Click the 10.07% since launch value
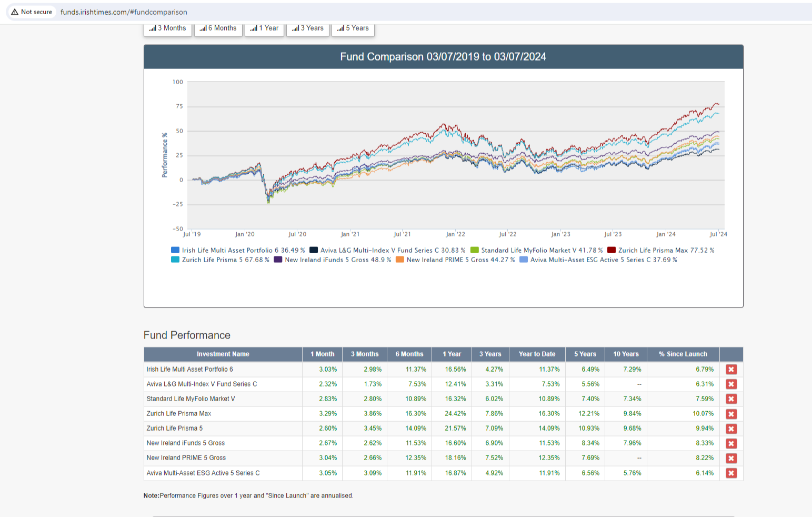 pyautogui.click(x=703, y=414)
